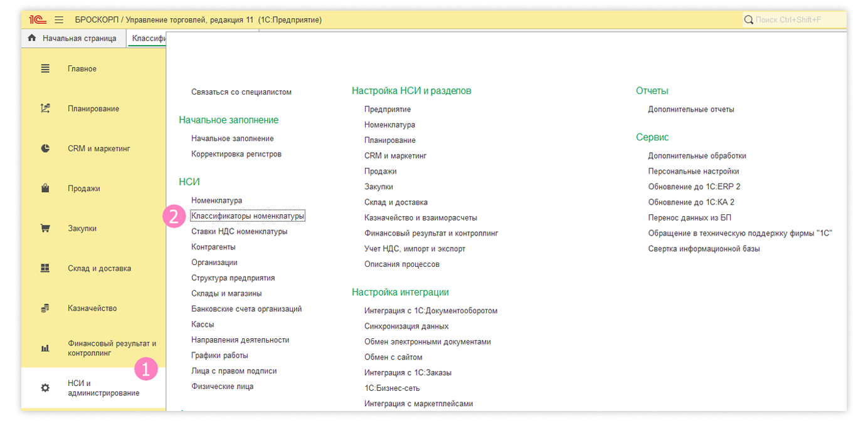The height and width of the screenshot is (421, 868).
Task: Click the Склад и доставка grid icon
Action: (x=45, y=268)
